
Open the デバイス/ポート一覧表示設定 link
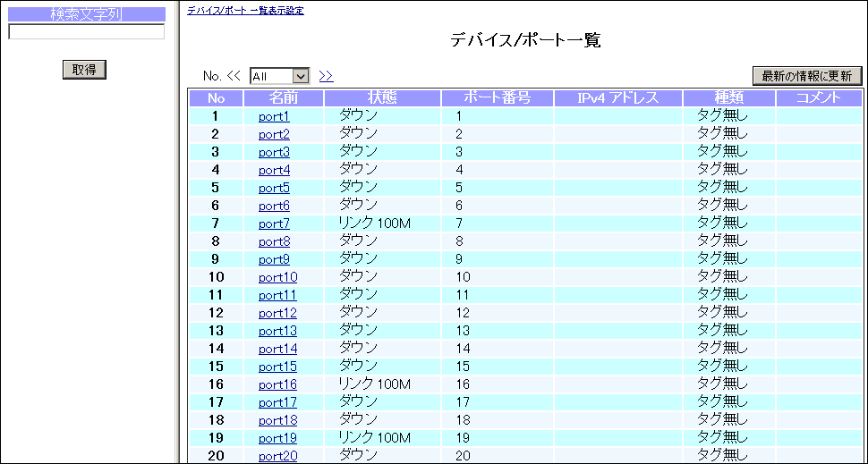coord(245,11)
